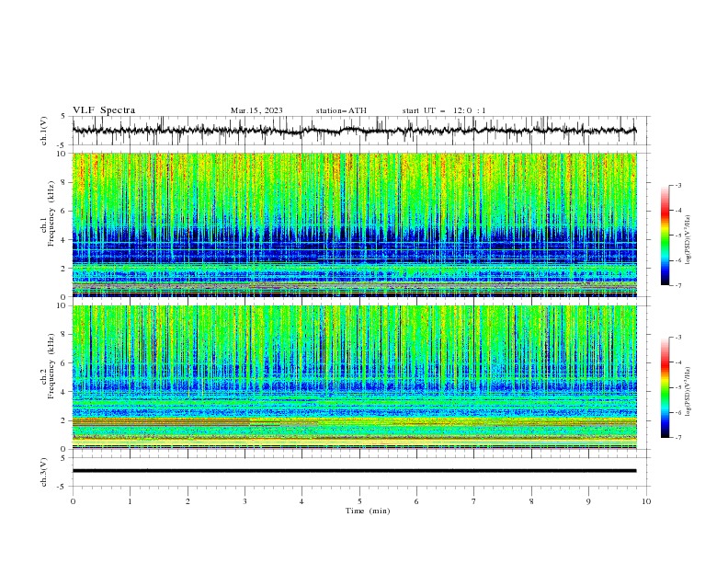The image size is (728, 563).
Task: Click the "-5" tick on ch.1 color bar
Action: [x=677, y=236]
